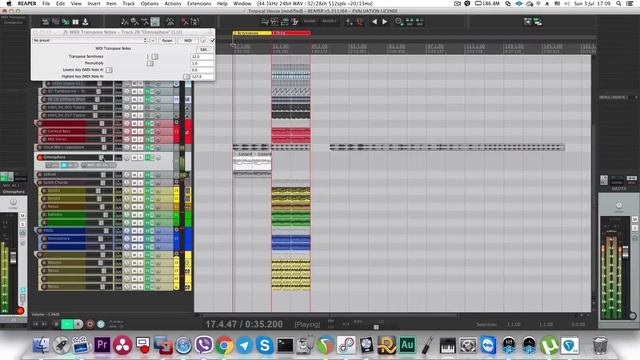Click the Transpose Semitones value field
This screenshot has width=640, height=360.
(x=202, y=57)
